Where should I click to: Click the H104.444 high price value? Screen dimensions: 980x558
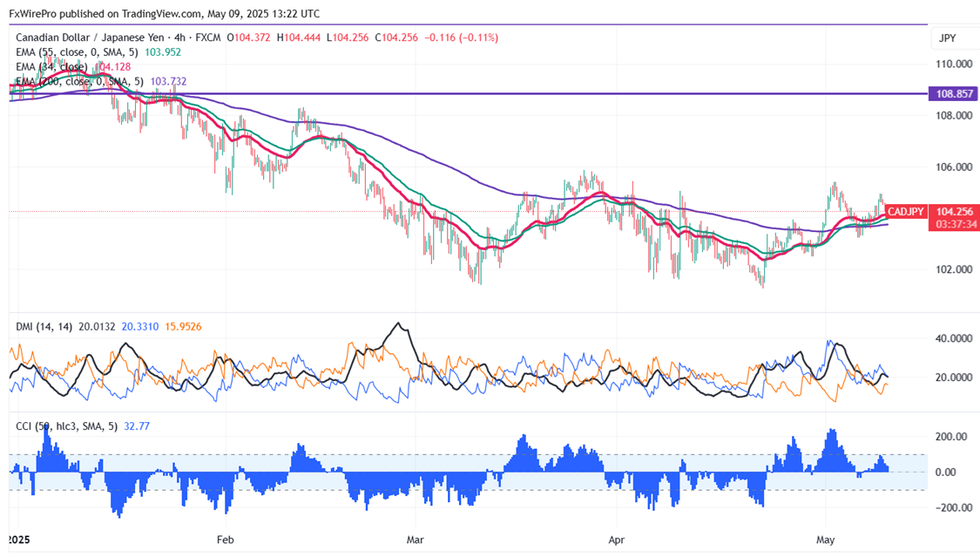coord(299,37)
